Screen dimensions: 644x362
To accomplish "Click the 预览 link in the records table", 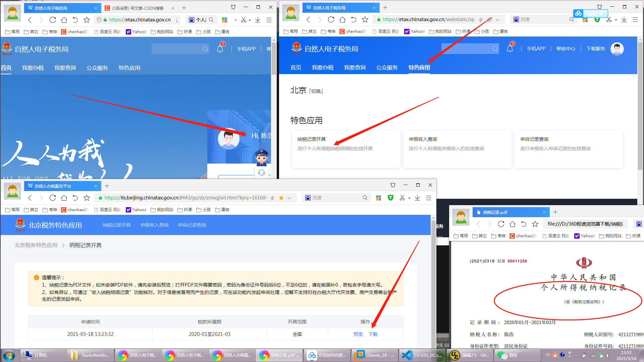I will click(x=358, y=334).
